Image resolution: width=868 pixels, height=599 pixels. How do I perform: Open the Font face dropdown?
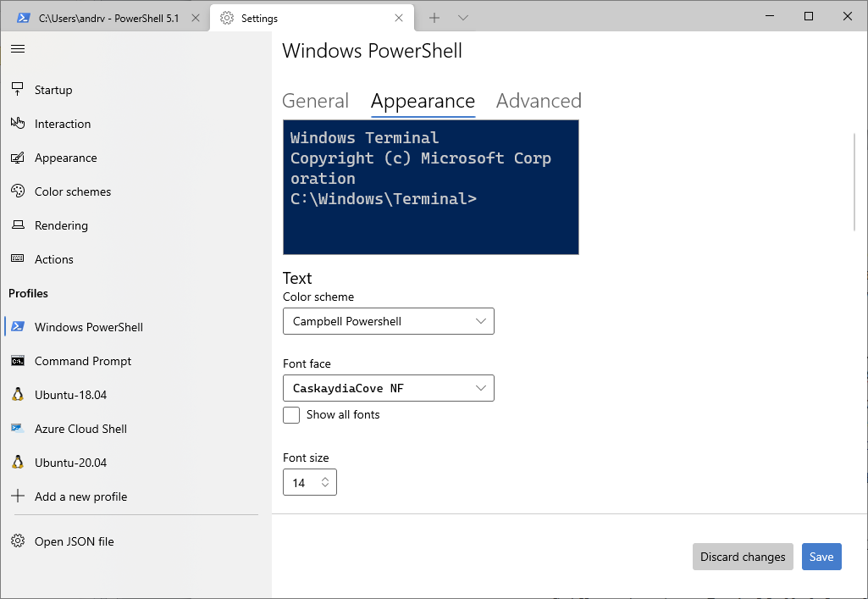(389, 388)
